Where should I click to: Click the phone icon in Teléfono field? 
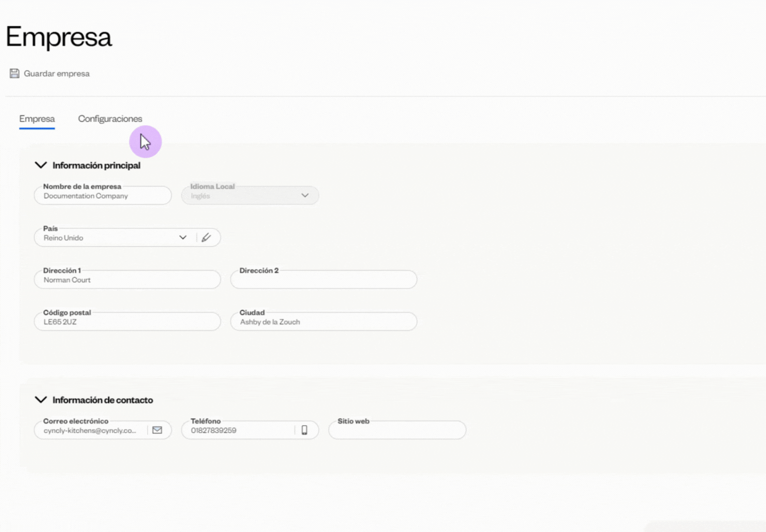(304, 430)
